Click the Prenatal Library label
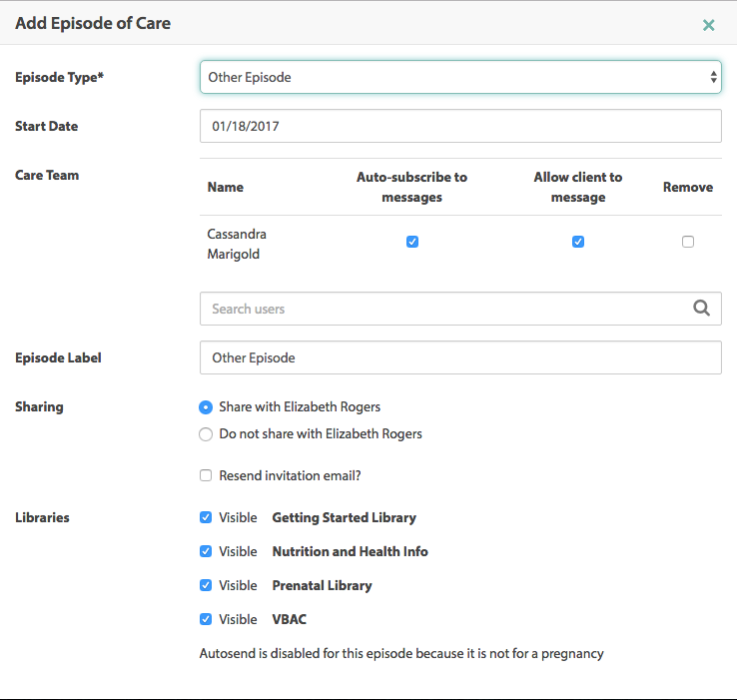 322,586
